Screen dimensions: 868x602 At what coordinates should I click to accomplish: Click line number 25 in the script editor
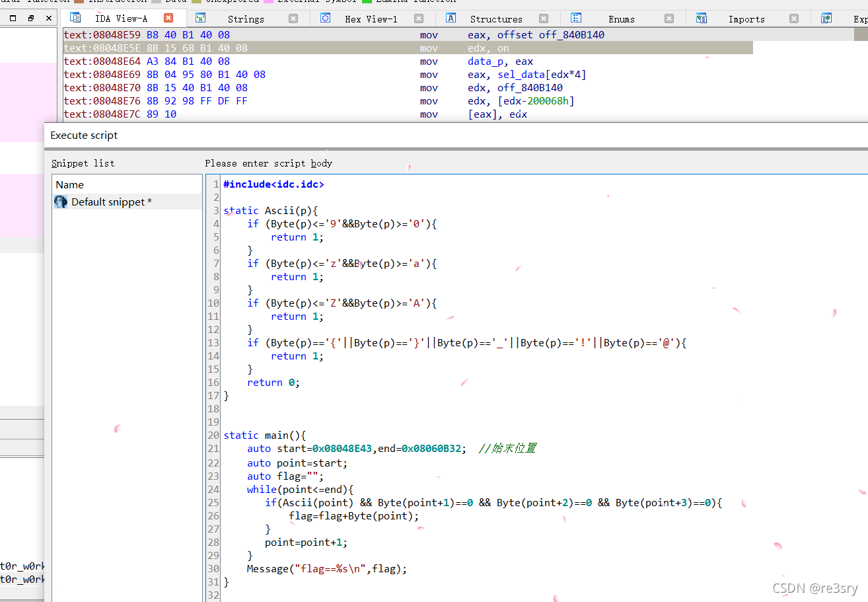[x=213, y=502]
